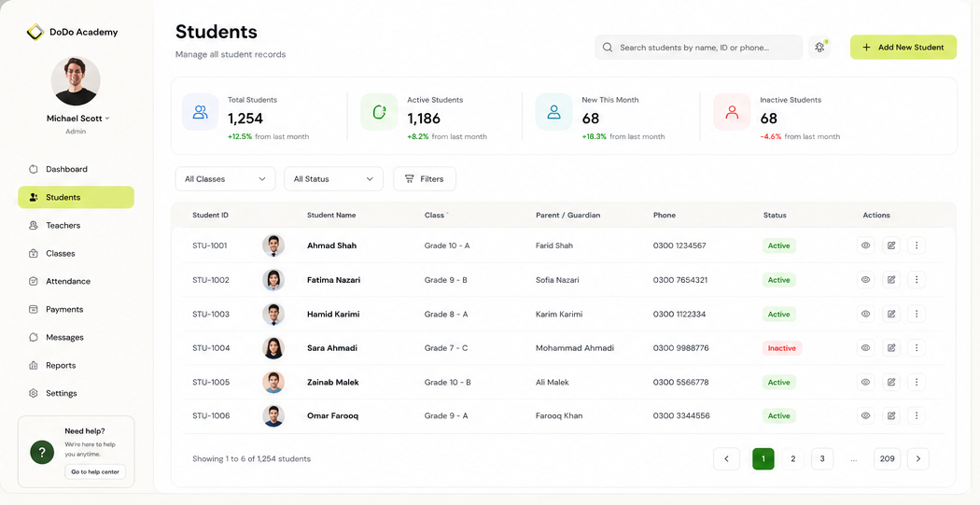
Task: Expand the Michael Scott account menu
Action: [x=78, y=119]
